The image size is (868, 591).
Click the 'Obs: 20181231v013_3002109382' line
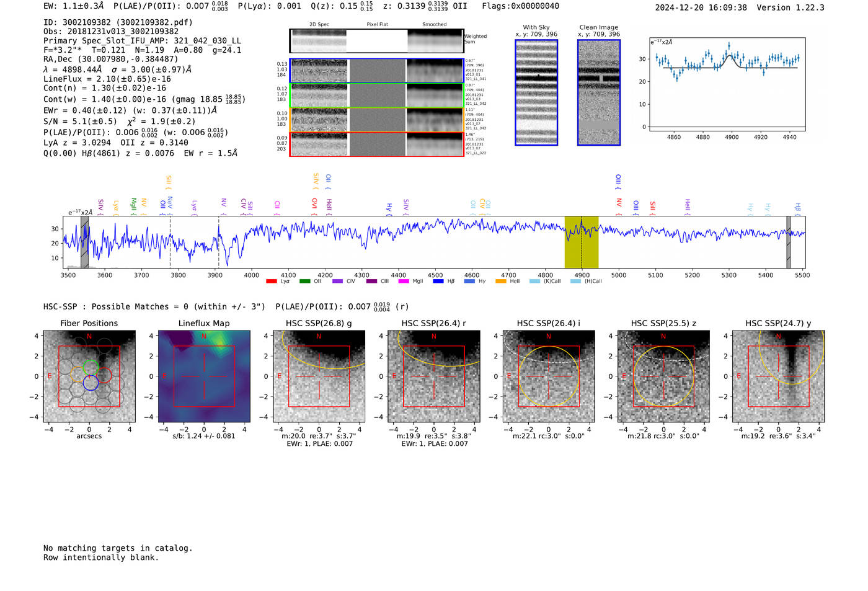point(111,32)
